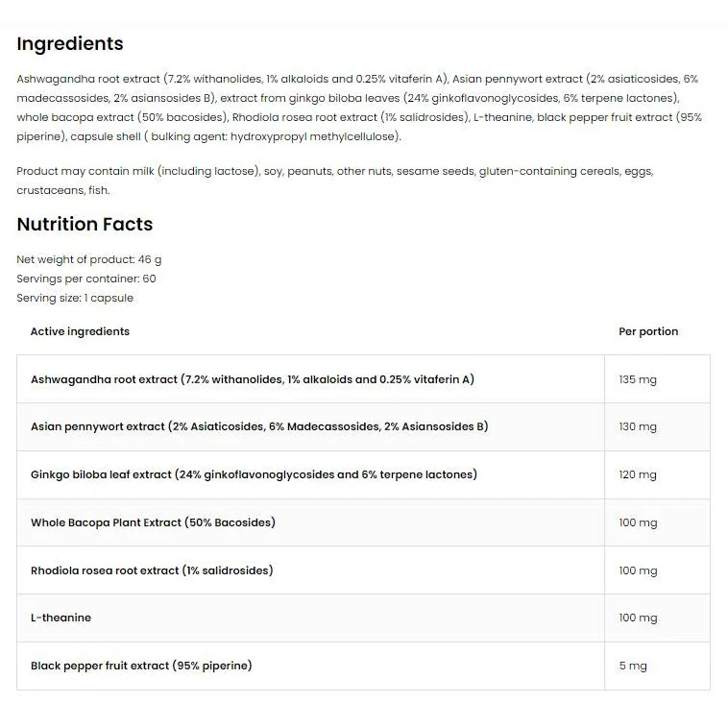728x728 pixels.
Task: Click the Active ingredients column header
Action: pos(80,331)
